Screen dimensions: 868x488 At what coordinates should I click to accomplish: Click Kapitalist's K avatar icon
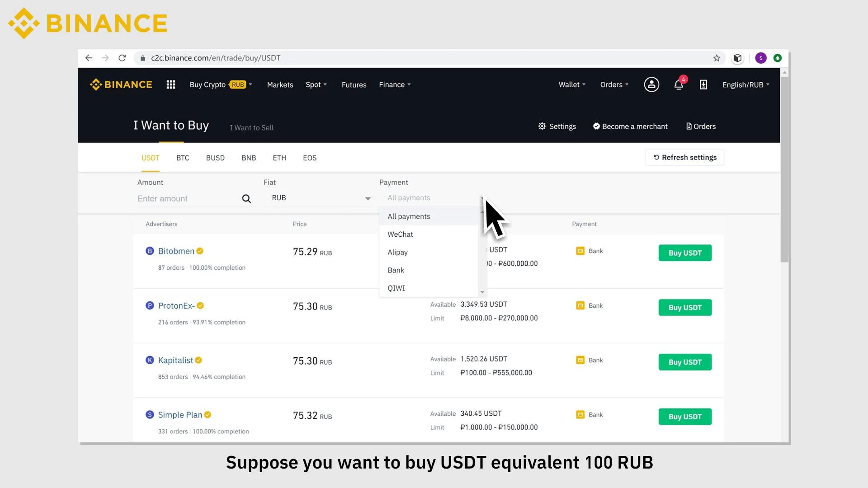tap(150, 360)
